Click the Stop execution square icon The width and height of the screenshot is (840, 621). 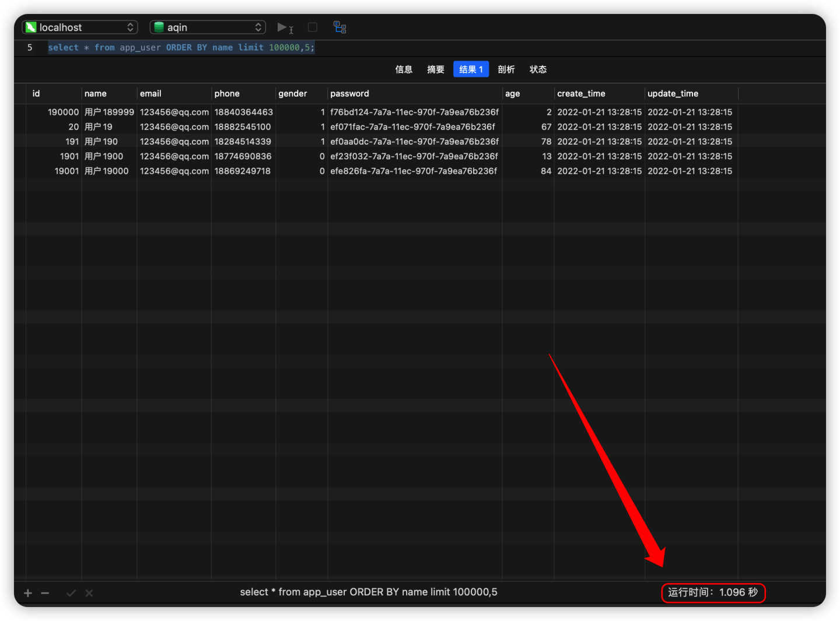tap(313, 27)
